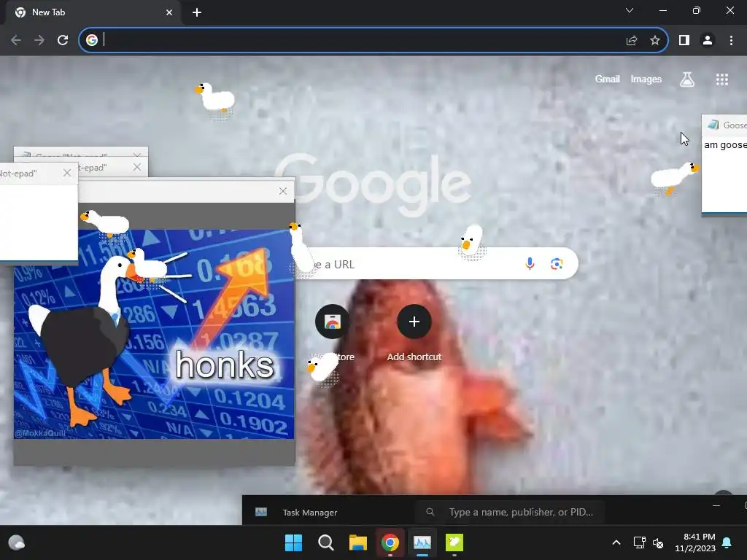
Task: Close the middle Goose Not-epad window
Action: pos(137,167)
